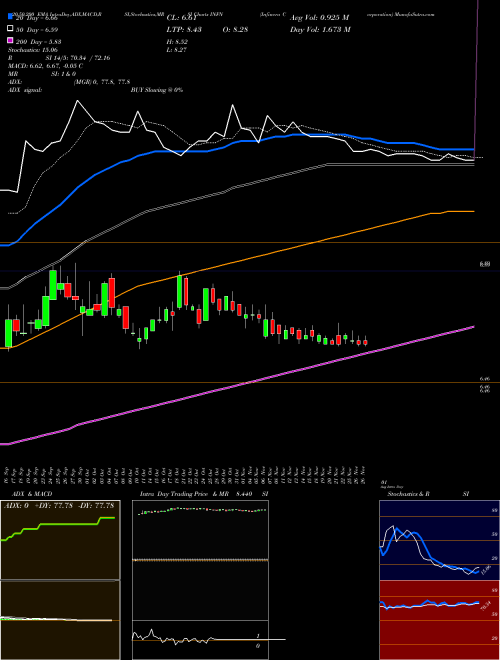Click the 'ADX & MACD' panel title
The width and height of the screenshot is (500, 660).
pos(32,494)
